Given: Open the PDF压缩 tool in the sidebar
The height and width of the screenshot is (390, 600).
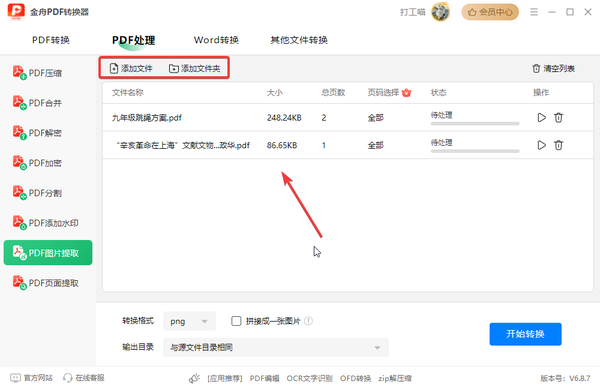Looking at the screenshot, I should [x=38, y=73].
